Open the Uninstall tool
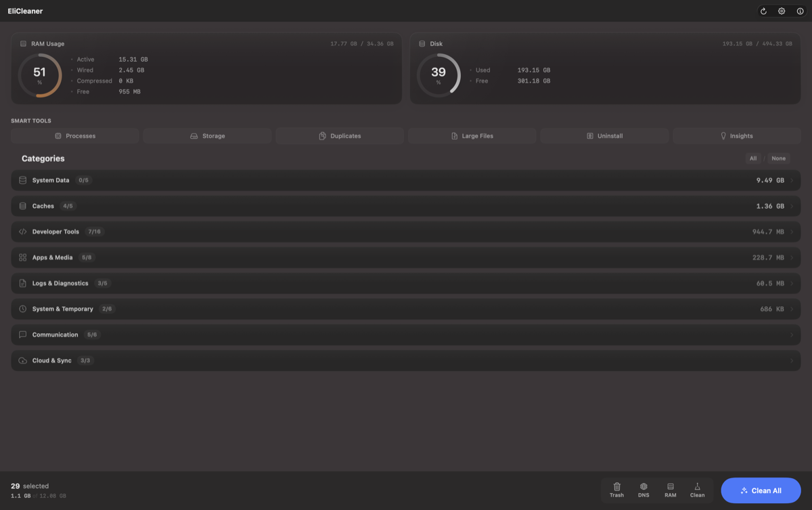The image size is (812, 510). click(x=604, y=136)
